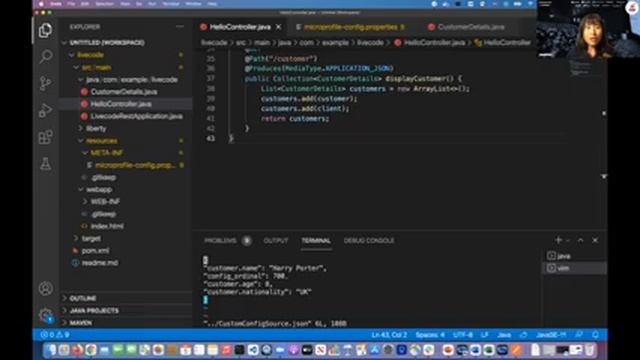This screenshot has height=360, width=640.
Task: Switch to the HelloController.java tab
Action: tap(240, 27)
